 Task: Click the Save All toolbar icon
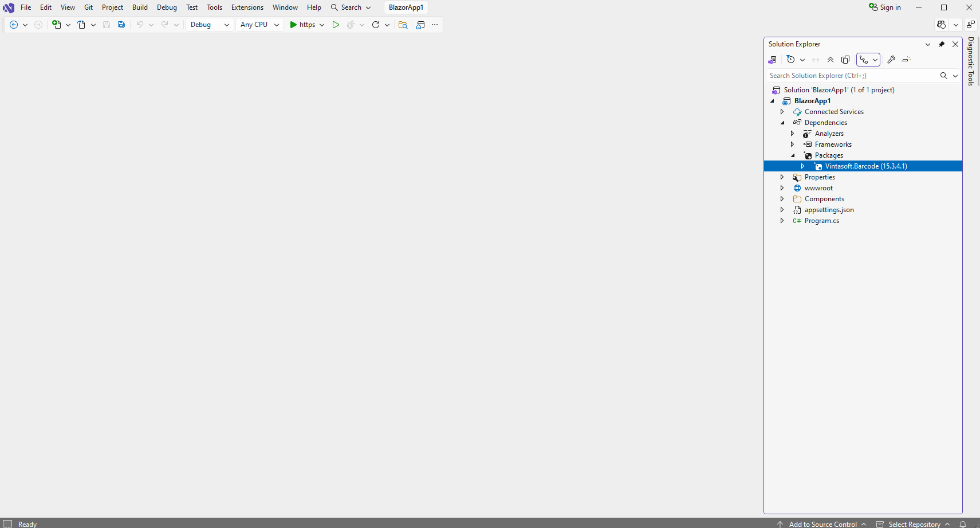click(121, 25)
